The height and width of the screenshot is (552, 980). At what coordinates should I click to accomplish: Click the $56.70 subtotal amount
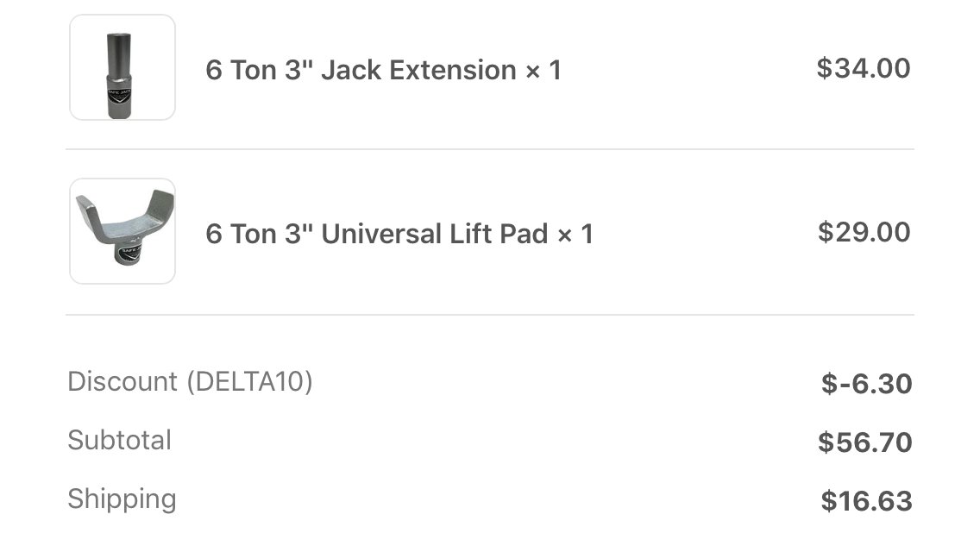[x=865, y=442]
